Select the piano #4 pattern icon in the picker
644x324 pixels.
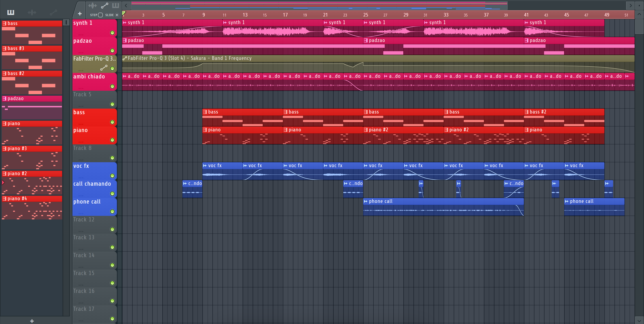tap(4, 199)
